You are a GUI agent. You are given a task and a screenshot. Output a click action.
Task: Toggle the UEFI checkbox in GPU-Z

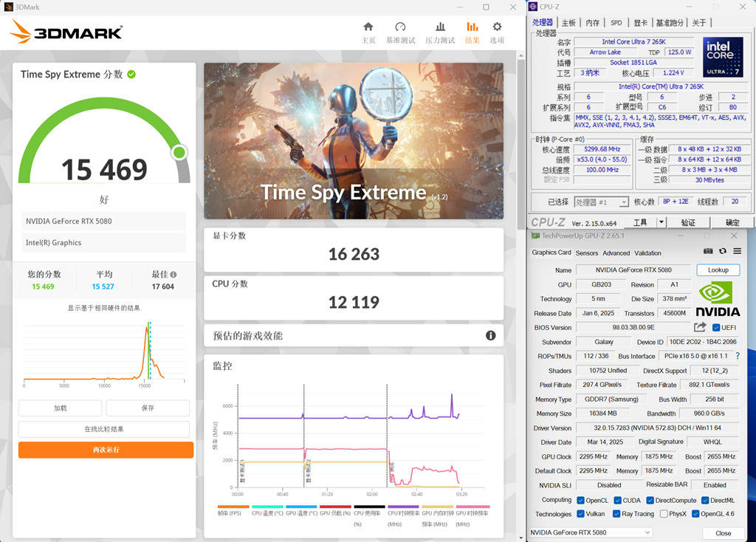click(x=716, y=327)
